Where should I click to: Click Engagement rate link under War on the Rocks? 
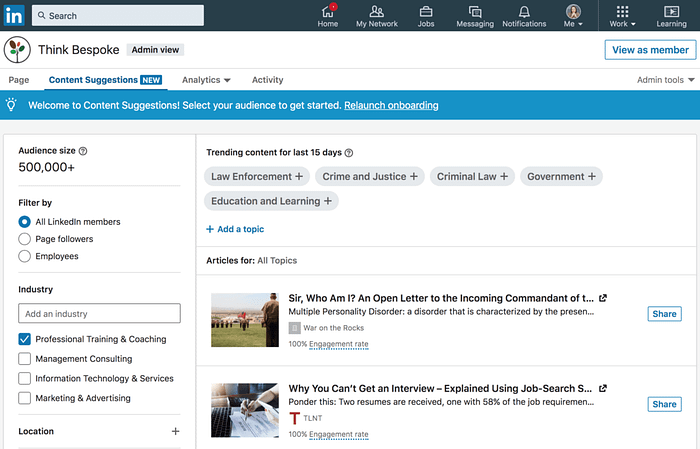(x=339, y=344)
